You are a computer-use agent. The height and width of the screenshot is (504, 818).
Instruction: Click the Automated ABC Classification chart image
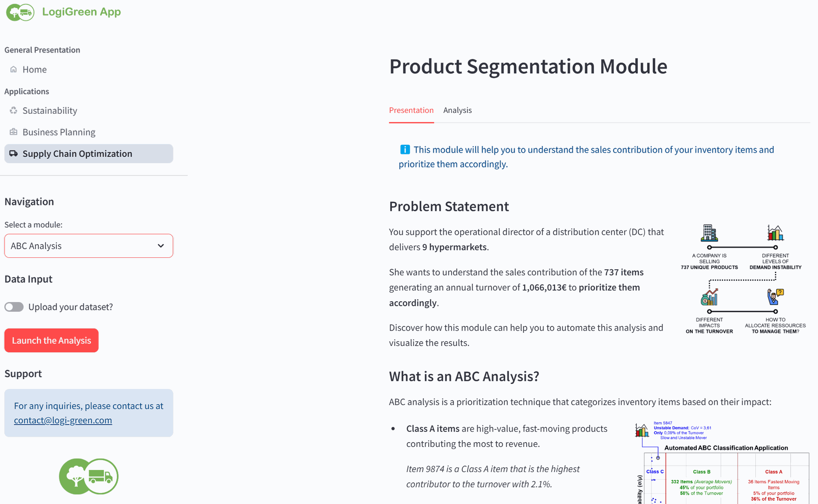(722, 463)
